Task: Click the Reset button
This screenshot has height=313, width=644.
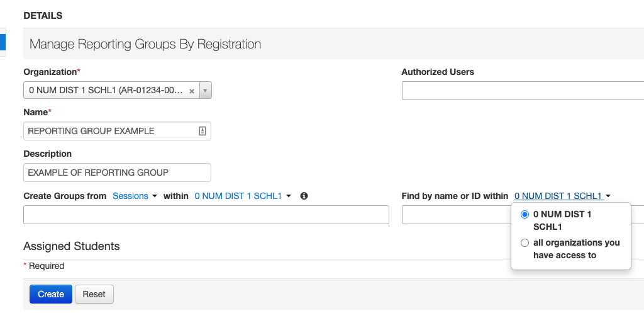Action: pyautogui.click(x=94, y=294)
